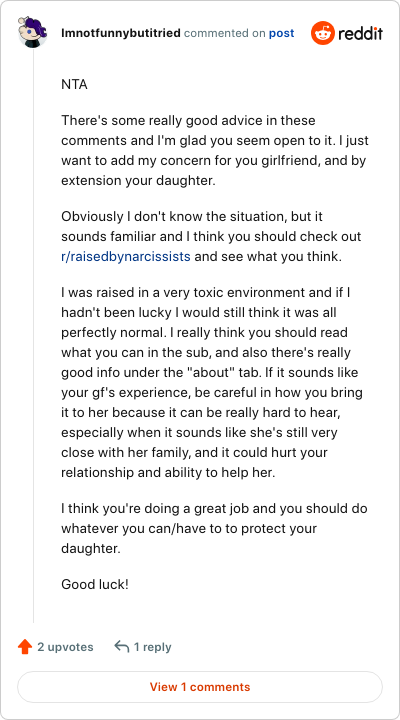Click the "2 upvotes" count

coord(65,647)
